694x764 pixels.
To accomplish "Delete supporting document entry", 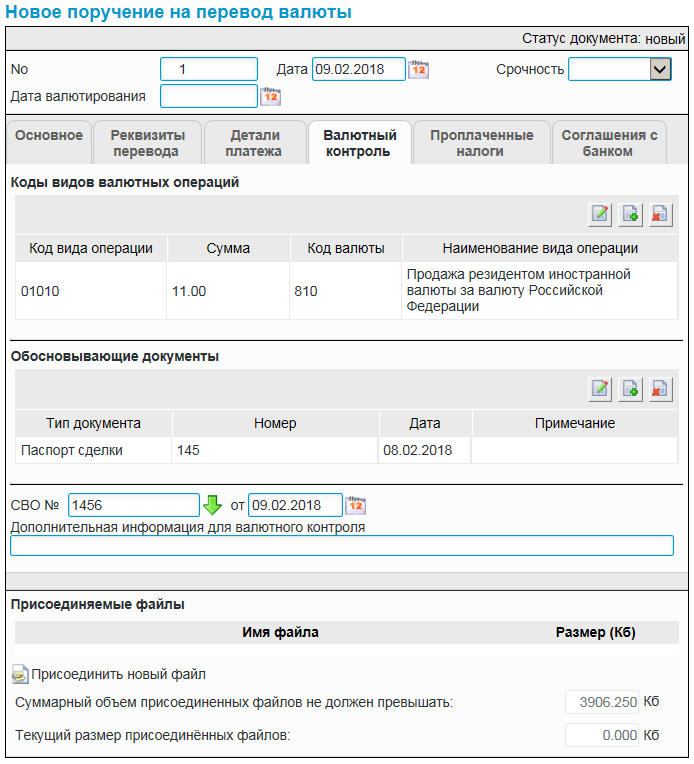I will [x=660, y=389].
